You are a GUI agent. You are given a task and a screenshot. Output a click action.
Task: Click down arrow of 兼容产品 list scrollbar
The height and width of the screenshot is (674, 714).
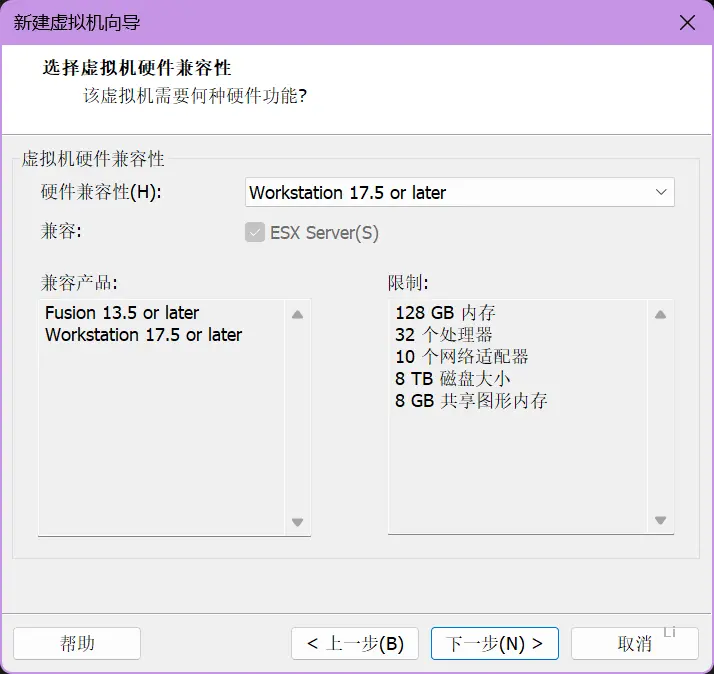coord(297,522)
